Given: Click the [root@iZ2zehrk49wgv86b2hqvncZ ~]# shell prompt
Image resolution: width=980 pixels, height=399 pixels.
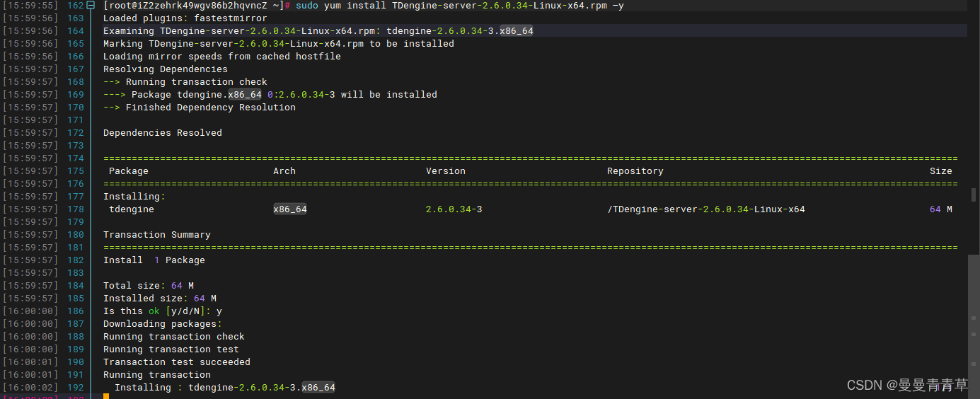Looking at the screenshot, I should (x=197, y=6).
